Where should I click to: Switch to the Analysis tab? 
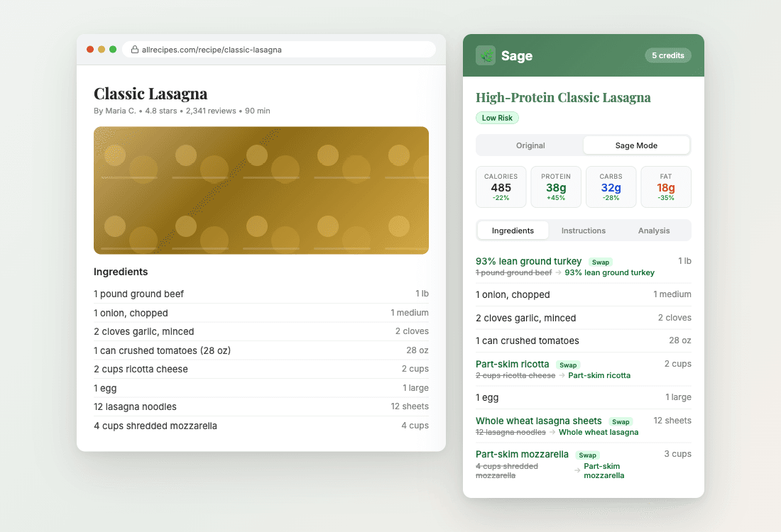[x=653, y=230]
